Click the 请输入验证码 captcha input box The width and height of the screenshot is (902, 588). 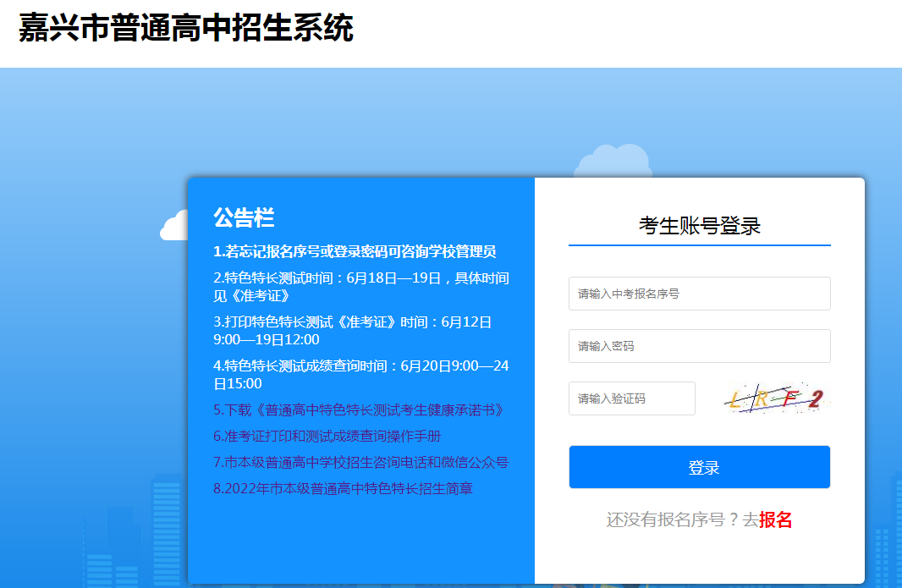631,398
